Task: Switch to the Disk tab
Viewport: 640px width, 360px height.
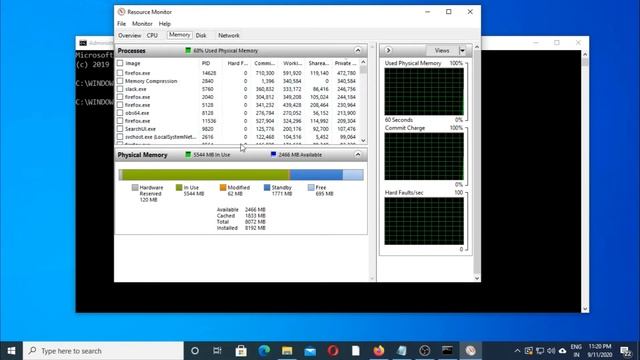Action: (x=201, y=36)
